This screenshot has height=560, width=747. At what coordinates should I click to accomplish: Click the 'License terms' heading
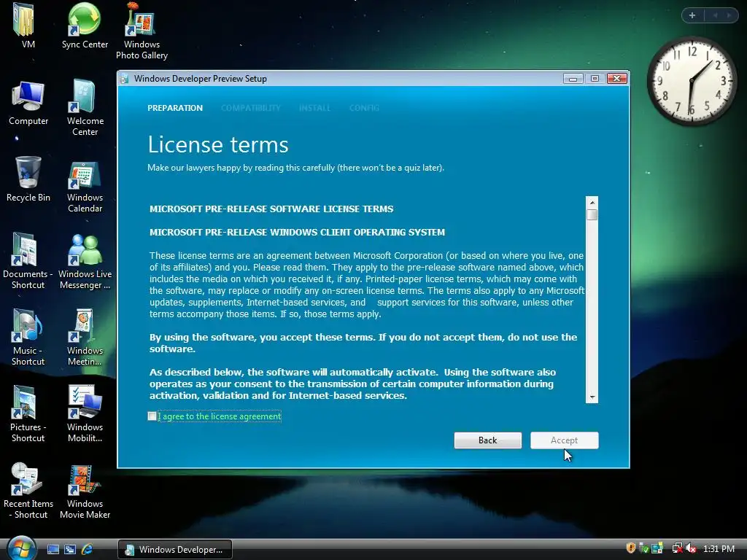pos(217,144)
